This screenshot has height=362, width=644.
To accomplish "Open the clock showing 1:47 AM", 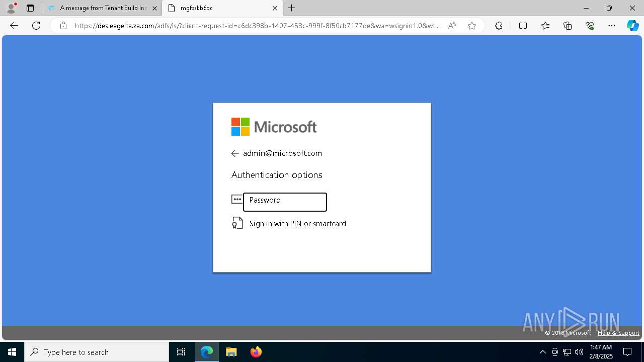I will 601,352.
